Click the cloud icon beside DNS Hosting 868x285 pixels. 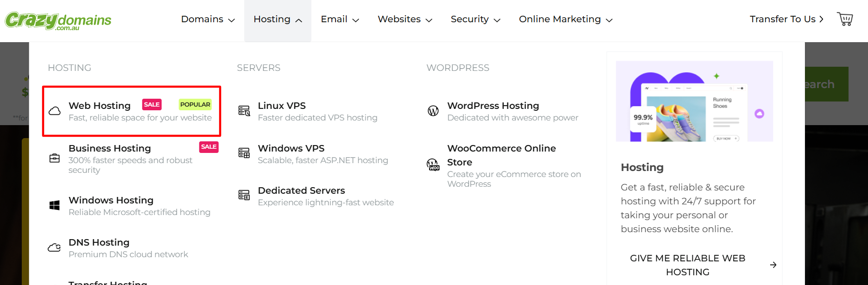tap(54, 247)
